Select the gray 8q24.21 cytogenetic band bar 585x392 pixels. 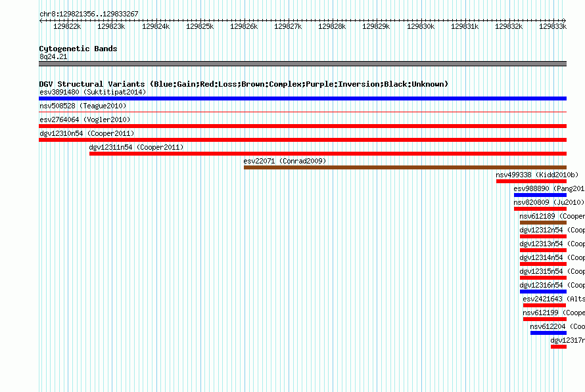(x=302, y=64)
